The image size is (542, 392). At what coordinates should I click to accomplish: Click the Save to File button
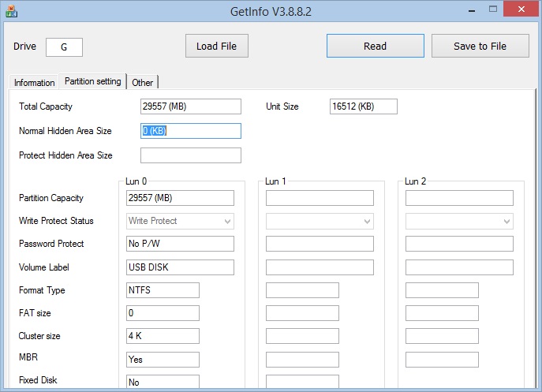click(x=480, y=46)
